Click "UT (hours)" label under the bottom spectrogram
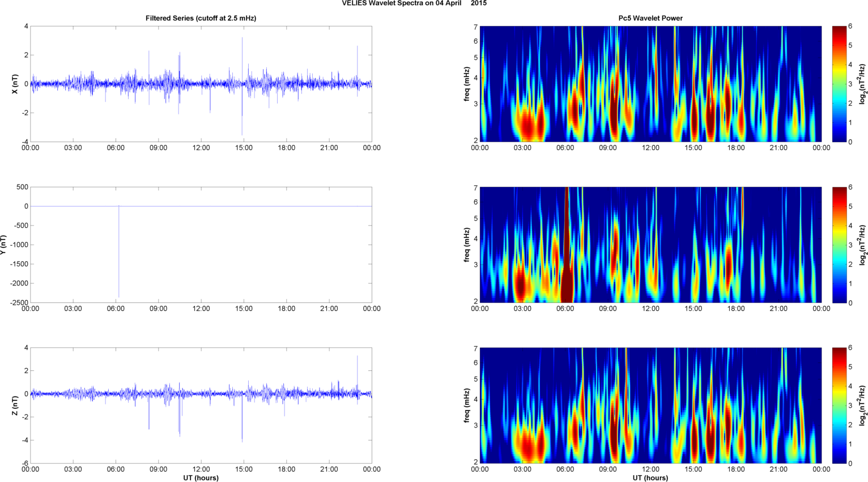This screenshot has width=868, height=482. 650,477
